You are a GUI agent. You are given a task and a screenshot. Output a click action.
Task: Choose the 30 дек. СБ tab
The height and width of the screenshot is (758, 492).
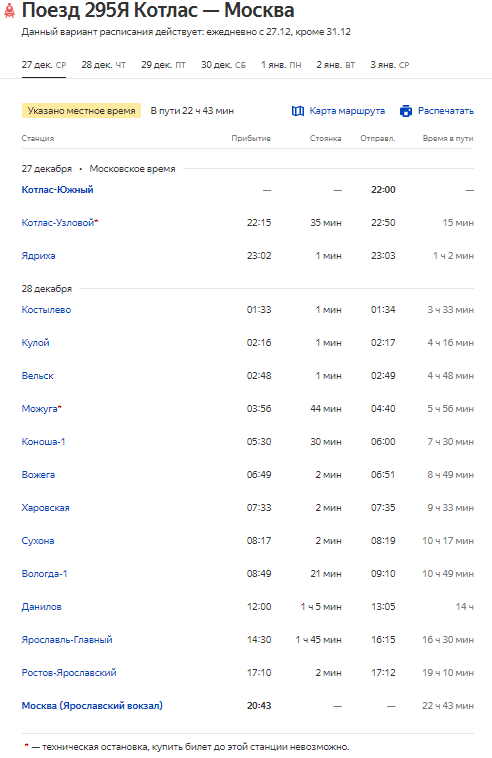223,65
